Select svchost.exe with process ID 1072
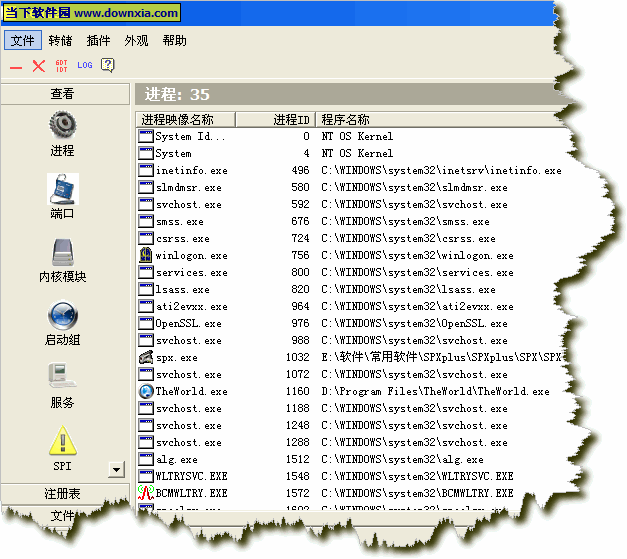Image resolution: width=627 pixels, height=559 pixels. click(350, 374)
